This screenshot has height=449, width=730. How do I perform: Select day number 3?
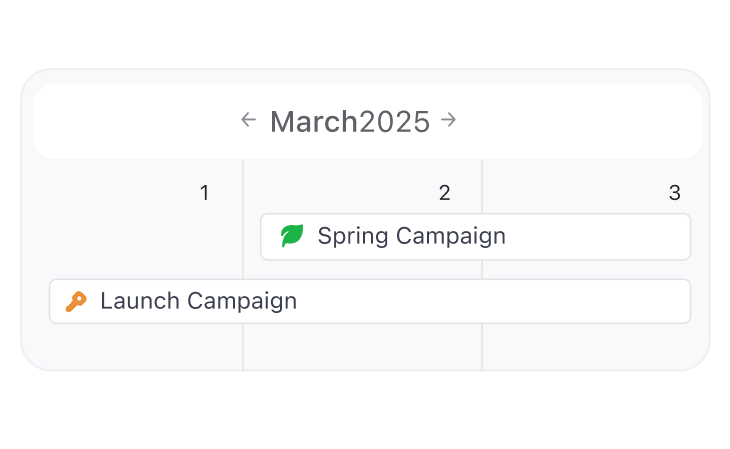click(x=675, y=193)
